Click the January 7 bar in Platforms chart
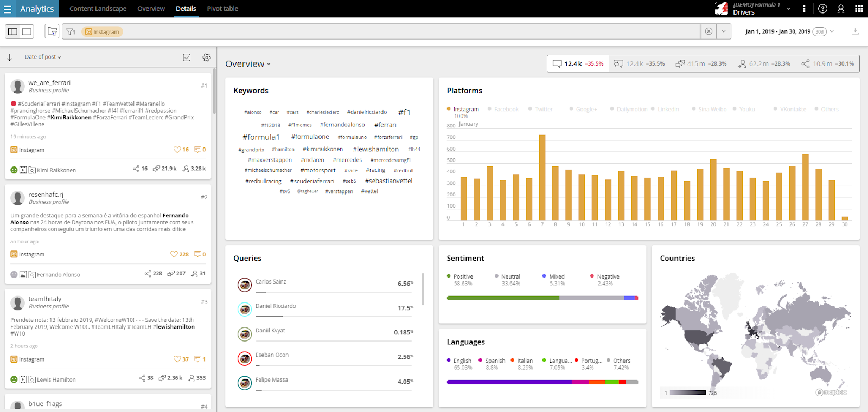This screenshot has width=868, height=412. pyautogui.click(x=542, y=178)
